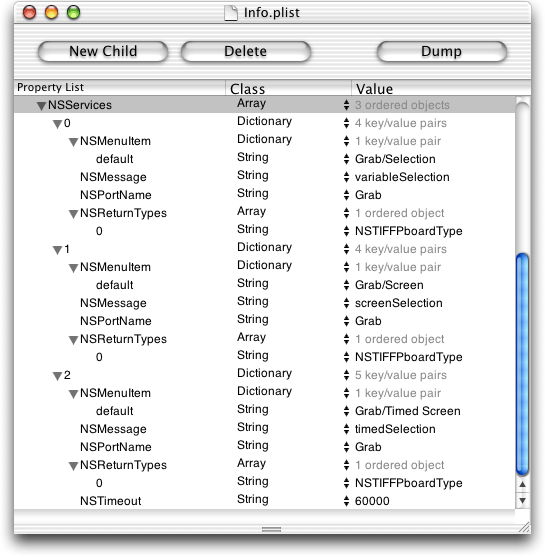Click the red close window button
The image size is (545, 557).
click(x=29, y=13)
